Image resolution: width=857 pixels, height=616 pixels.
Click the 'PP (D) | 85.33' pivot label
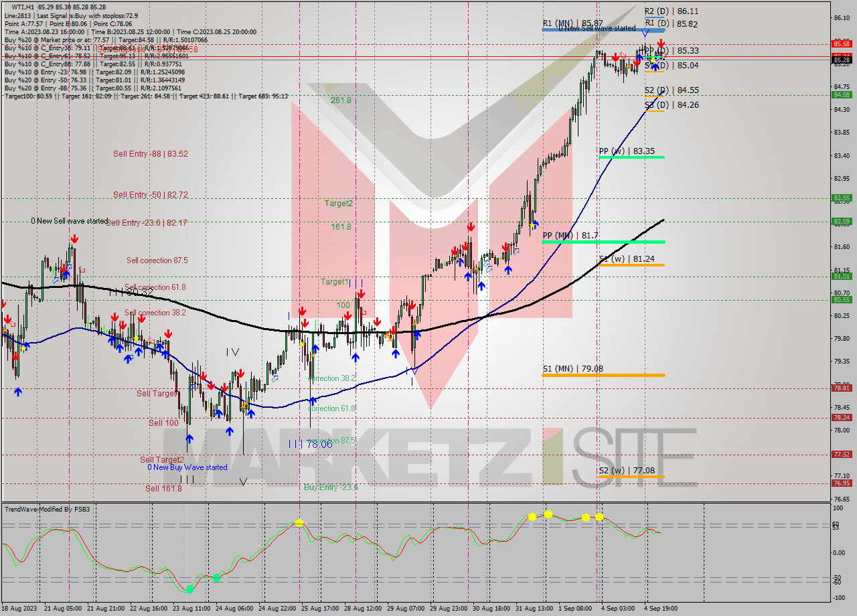[x=671, y=51]
